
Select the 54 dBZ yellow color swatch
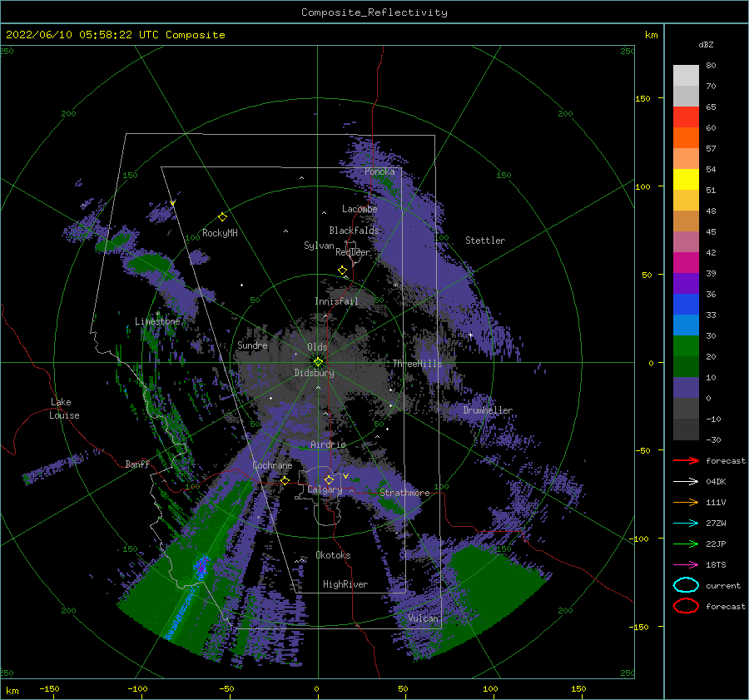tap(686, 180)
